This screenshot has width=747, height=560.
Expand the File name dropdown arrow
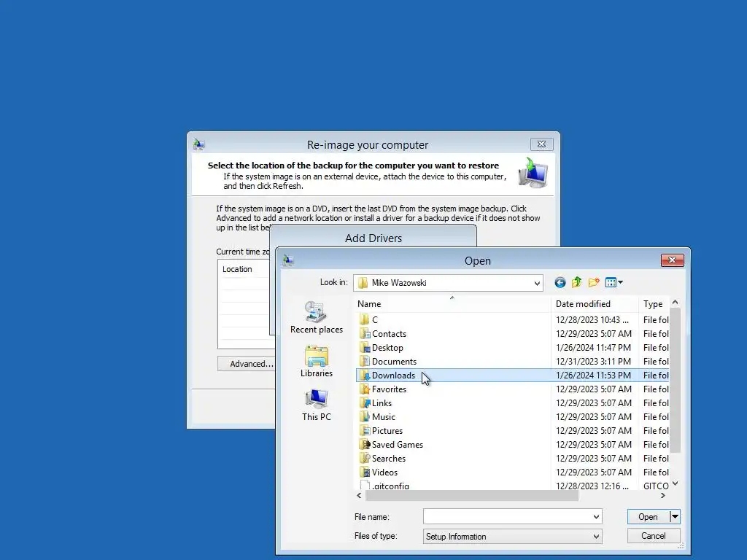596,517
